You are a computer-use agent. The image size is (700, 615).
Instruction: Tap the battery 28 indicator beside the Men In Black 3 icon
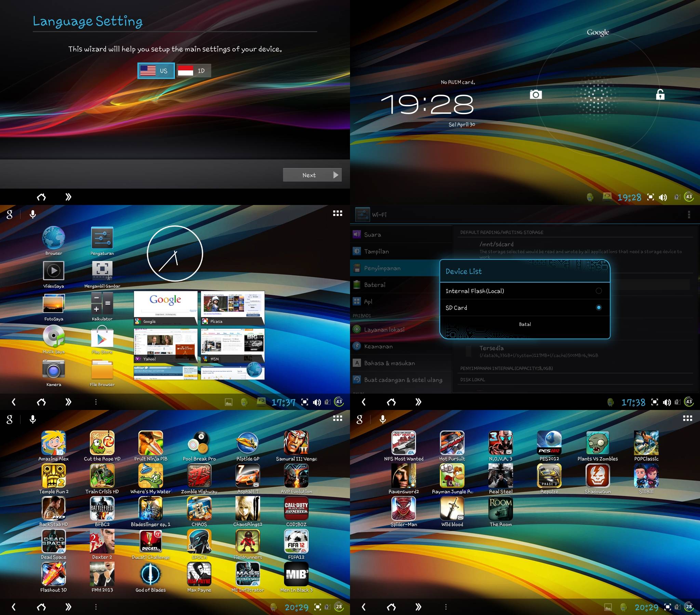(338, 606)
